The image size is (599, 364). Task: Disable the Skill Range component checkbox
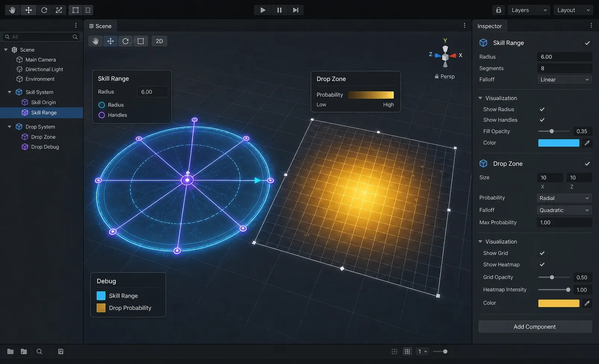(587, 43)
